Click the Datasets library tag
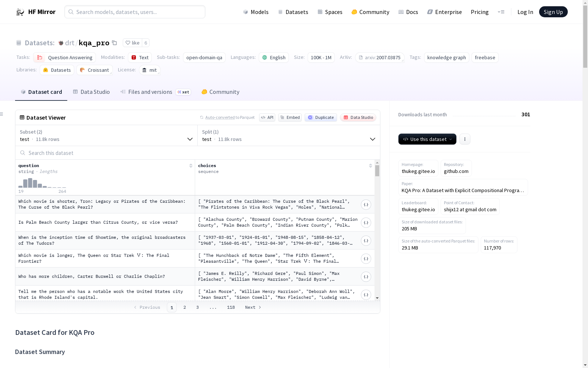 click(57, 70)
